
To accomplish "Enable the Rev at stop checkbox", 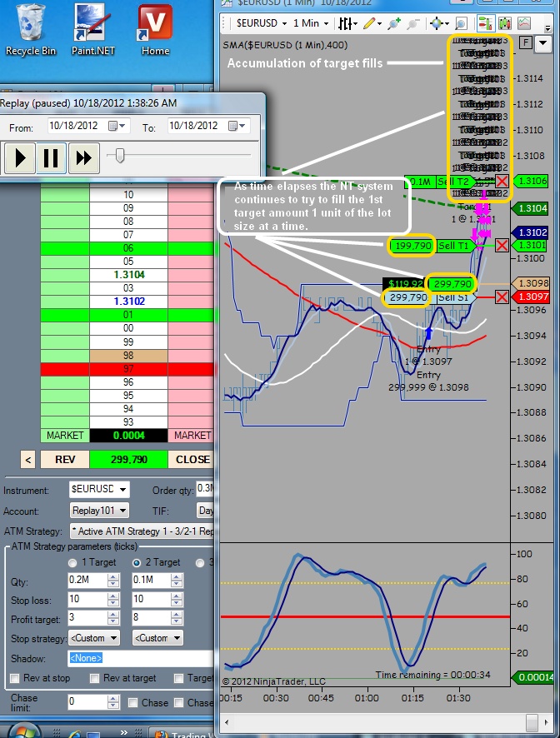I will tap(15, 678).
